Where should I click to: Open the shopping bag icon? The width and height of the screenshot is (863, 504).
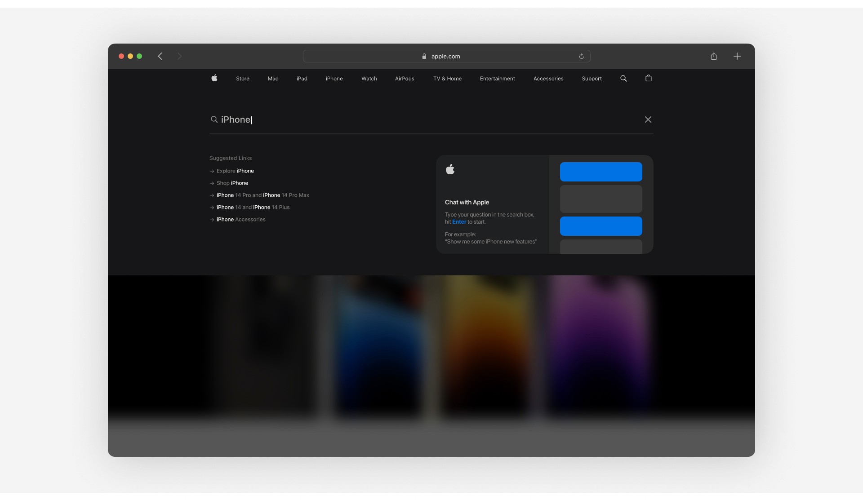click(648, 78)
